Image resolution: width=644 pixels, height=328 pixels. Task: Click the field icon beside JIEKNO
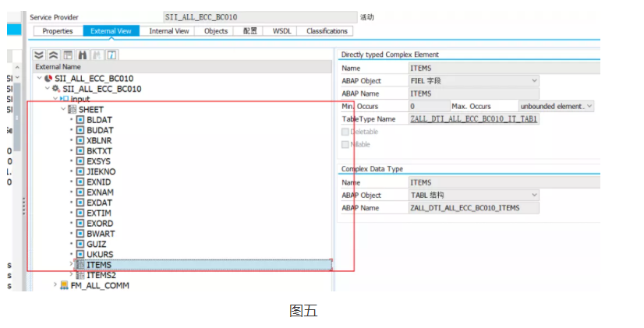[x=80, y=171]
